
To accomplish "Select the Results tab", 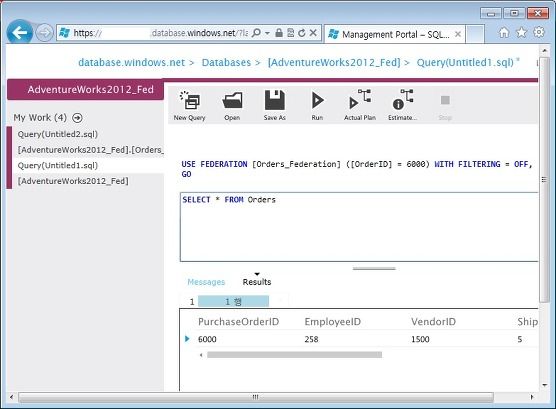I will click(257, 282).
